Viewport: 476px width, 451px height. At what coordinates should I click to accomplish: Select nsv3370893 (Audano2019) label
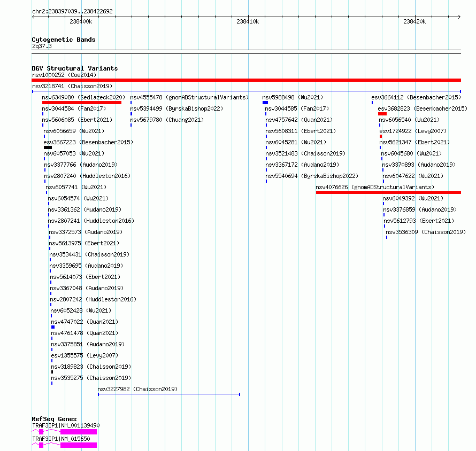[x=419, y=165]
